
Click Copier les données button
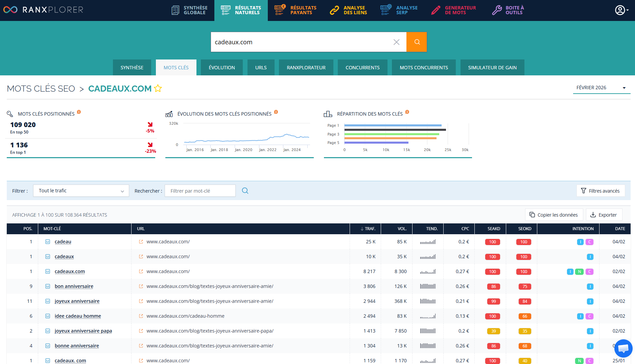point(554,215)
